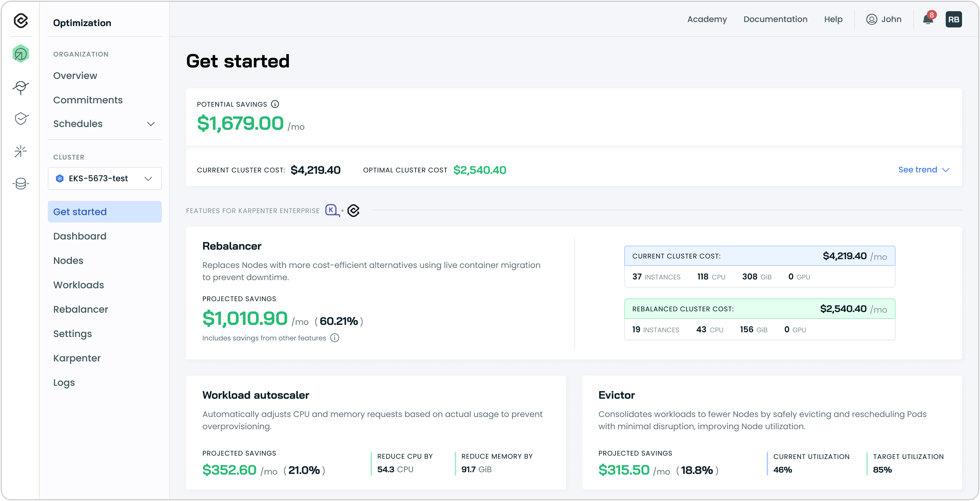
Task: Open the green Optimization hexagon icon
Action: tap(21, 54)
